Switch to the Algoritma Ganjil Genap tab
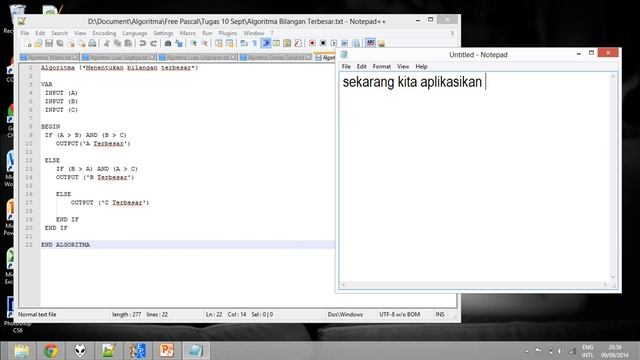 click(x=276, y=58)
